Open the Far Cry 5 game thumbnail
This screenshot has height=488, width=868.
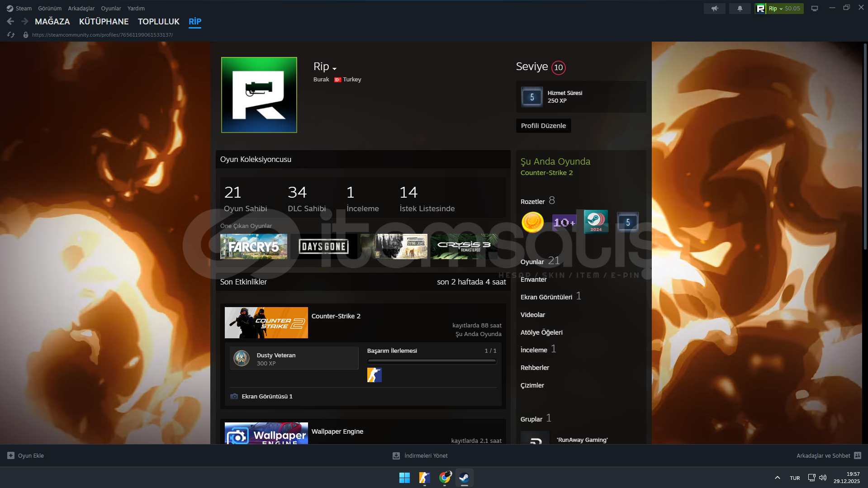(x=253, y=246)
